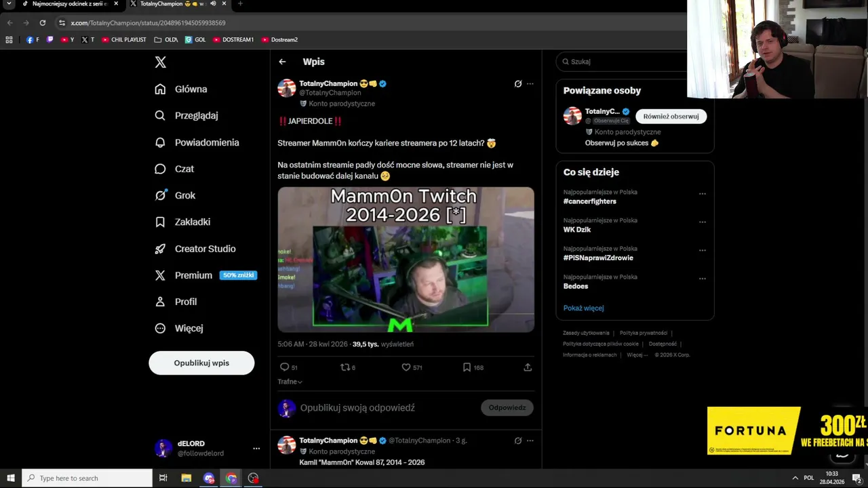Open the Facebook F bookmark
868x488 pixels.
(x=33, y=40)
